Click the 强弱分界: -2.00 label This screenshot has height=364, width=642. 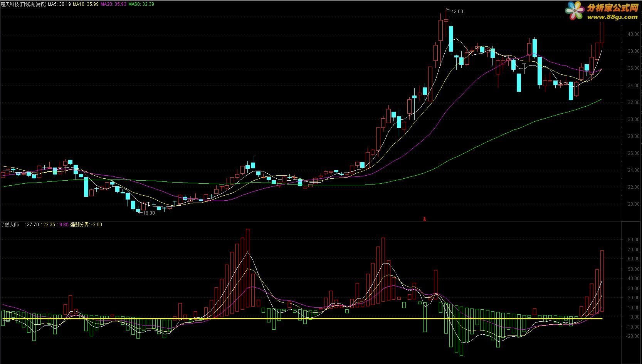86,225
